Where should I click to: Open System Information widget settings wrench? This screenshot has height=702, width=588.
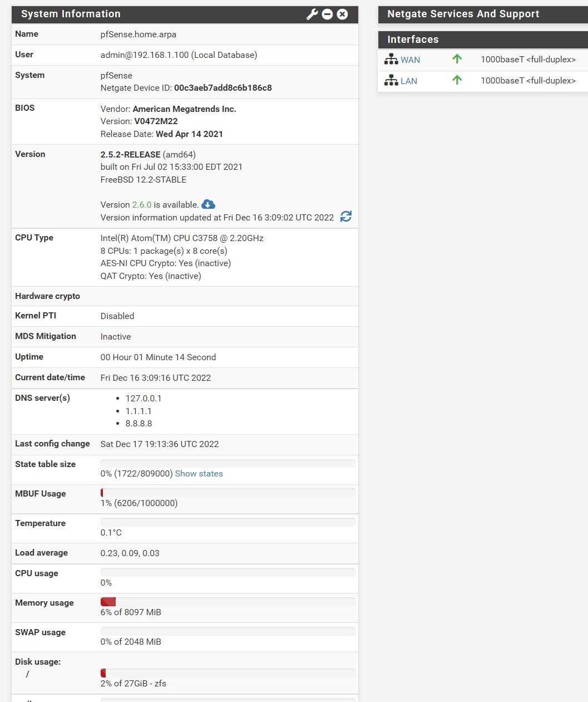click(312, 14)
